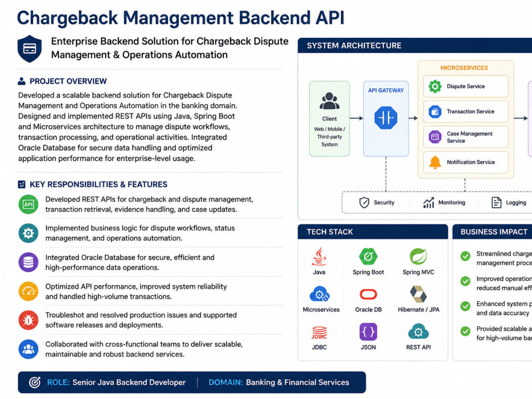Screen dimensions: 532x399
Task: Click the Key Responsibilities checklist icon
Action: pyautogui.click(x=21, y=184)
